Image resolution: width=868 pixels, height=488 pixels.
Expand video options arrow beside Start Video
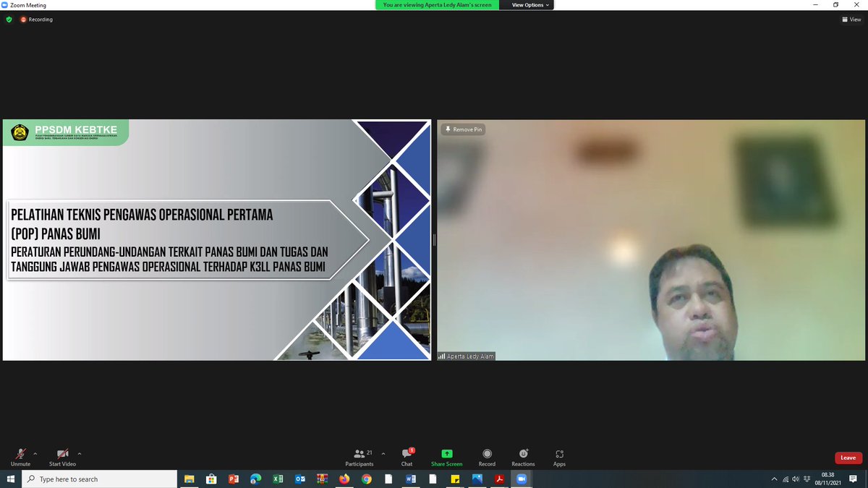(x=80, y=454)
